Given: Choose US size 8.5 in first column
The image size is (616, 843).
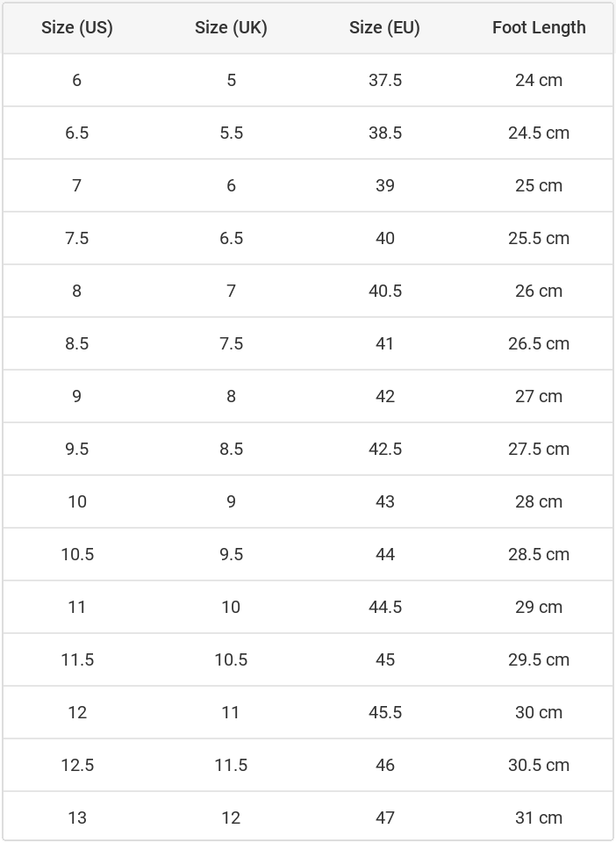Looking at the screenshot, I should (x=77, y=343).
